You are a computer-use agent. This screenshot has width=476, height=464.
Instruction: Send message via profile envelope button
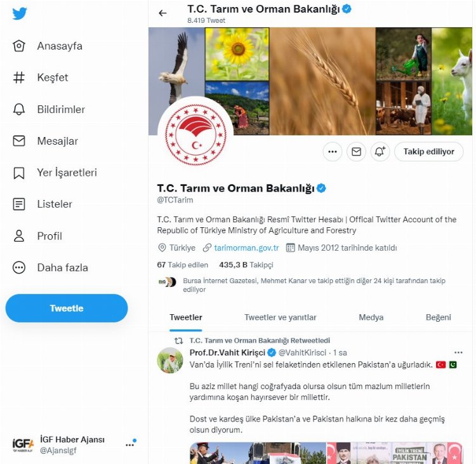pyautogui.click(x=357, y=152)
